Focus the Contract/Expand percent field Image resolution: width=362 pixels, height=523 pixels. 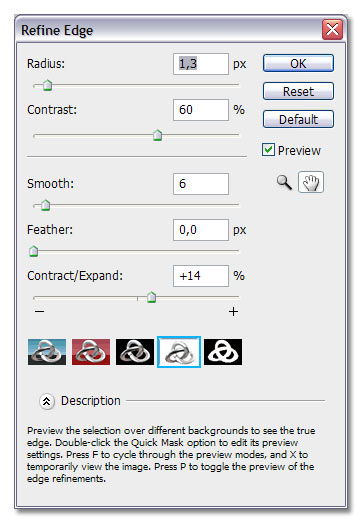coord(201,276)
